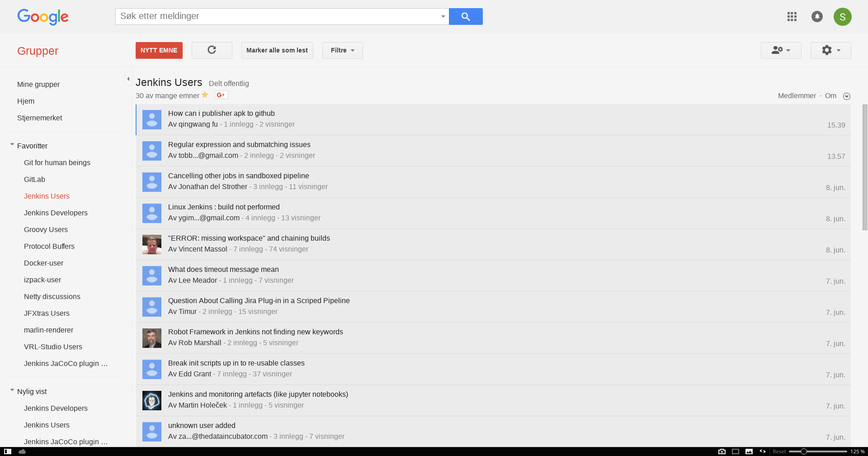Click Rob Marshall's profile photo
This screenshot has width=868, height=456.
(152, 338)
